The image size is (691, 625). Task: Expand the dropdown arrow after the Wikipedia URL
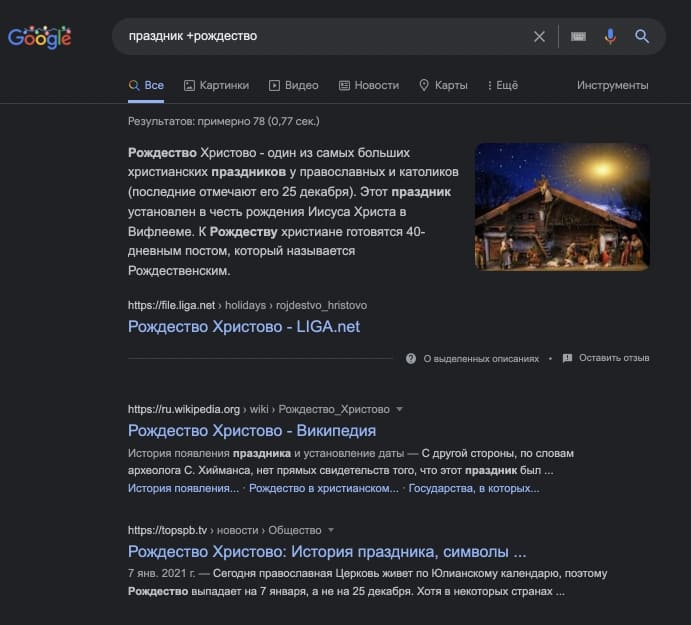[399, 409]
